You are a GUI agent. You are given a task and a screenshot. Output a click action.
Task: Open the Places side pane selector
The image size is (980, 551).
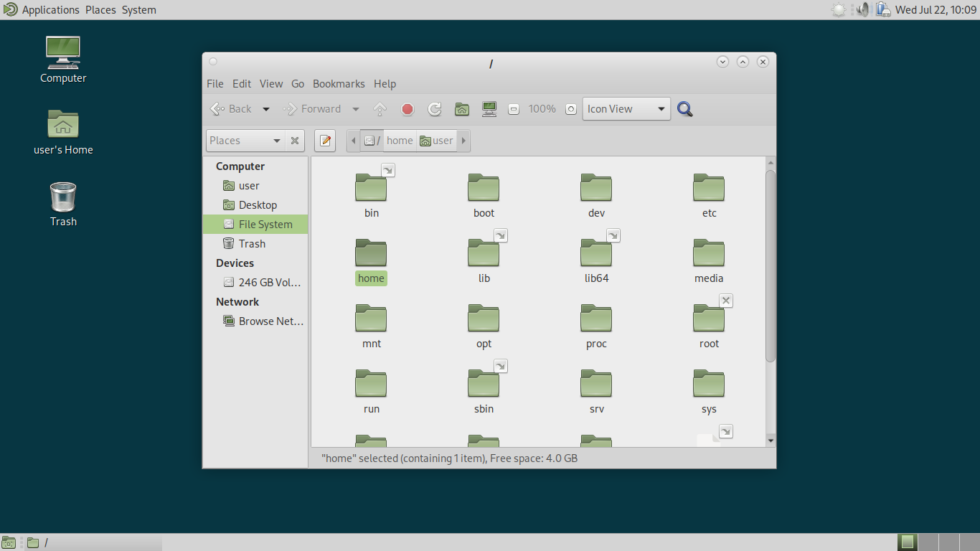[x=245, y=141]
